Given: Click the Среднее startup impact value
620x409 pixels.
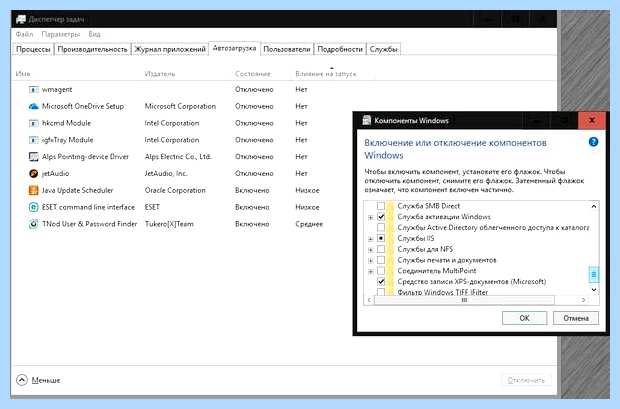Looking at the screenshot, I should pos(309,224).
